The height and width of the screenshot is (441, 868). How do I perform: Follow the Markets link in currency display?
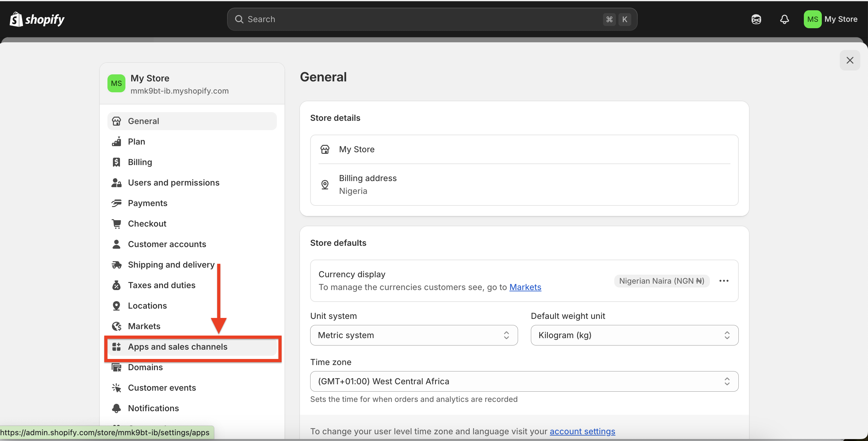pyautogui.click(x=525, y=287)
